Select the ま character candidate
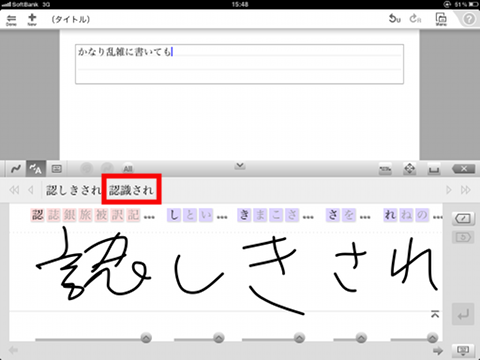 260,215
